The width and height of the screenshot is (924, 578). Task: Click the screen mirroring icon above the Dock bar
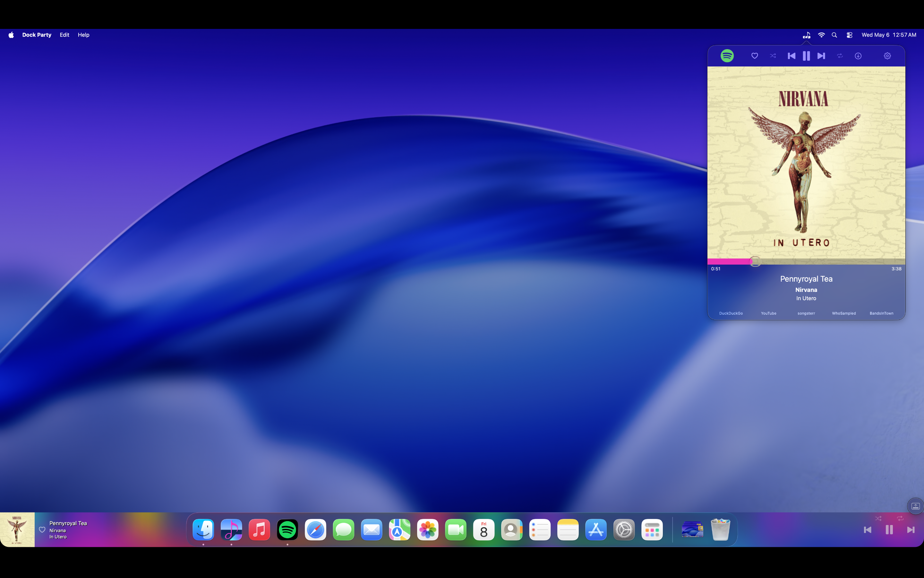[x=916, y=506]
